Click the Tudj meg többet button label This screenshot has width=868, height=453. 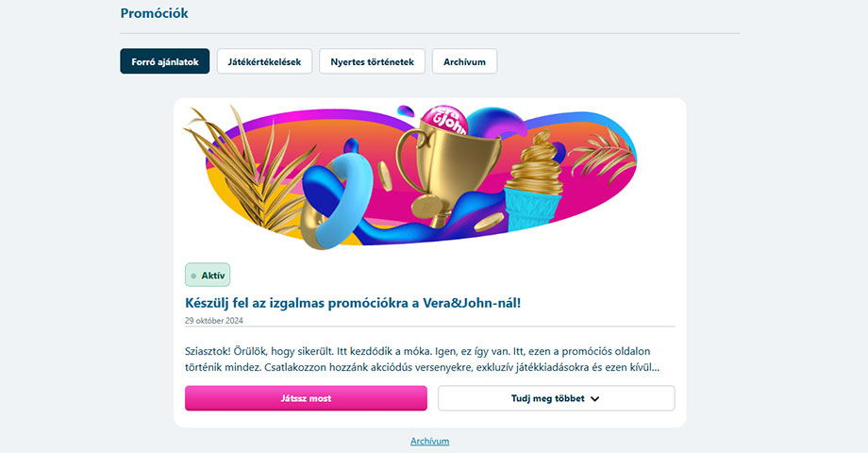point(547,398)
